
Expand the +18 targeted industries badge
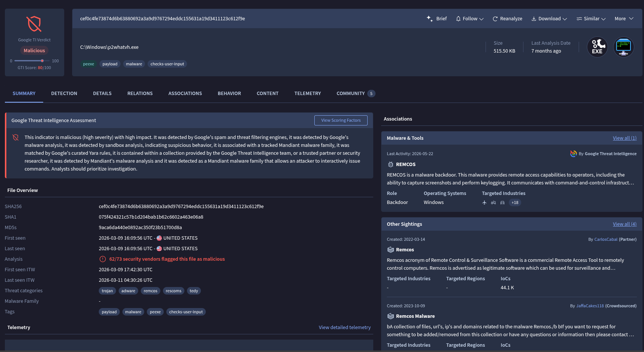(515, 202)
